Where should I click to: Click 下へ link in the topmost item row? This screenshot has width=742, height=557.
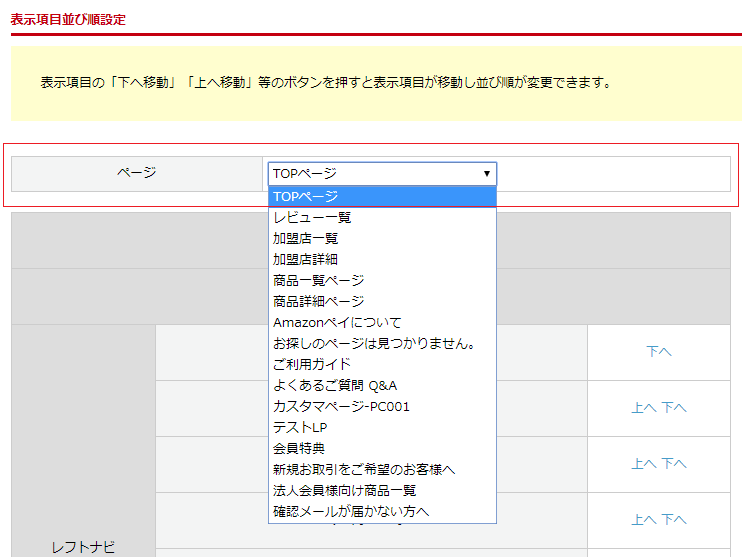pos(658,352)
